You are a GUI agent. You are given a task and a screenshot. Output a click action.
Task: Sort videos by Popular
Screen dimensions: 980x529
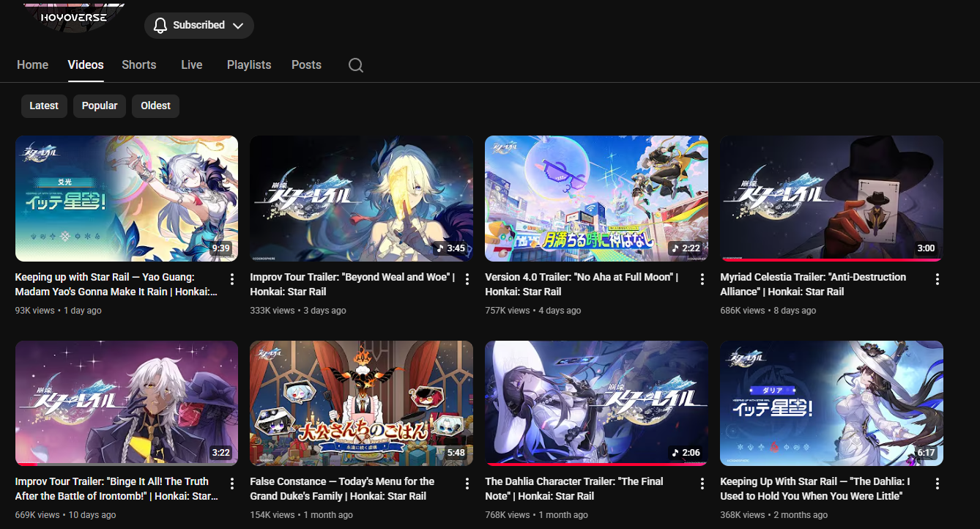[x=100, y=106]
